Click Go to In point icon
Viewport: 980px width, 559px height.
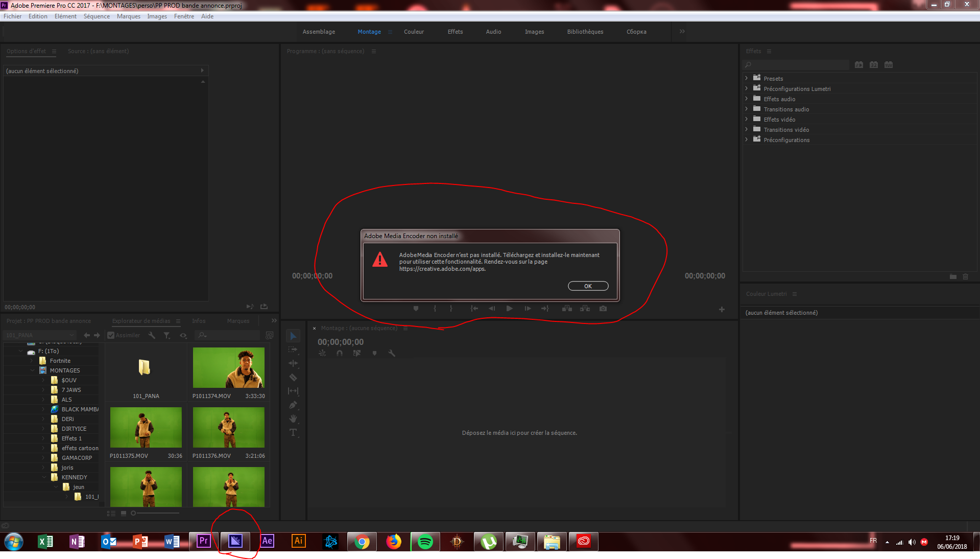[474, 309]
